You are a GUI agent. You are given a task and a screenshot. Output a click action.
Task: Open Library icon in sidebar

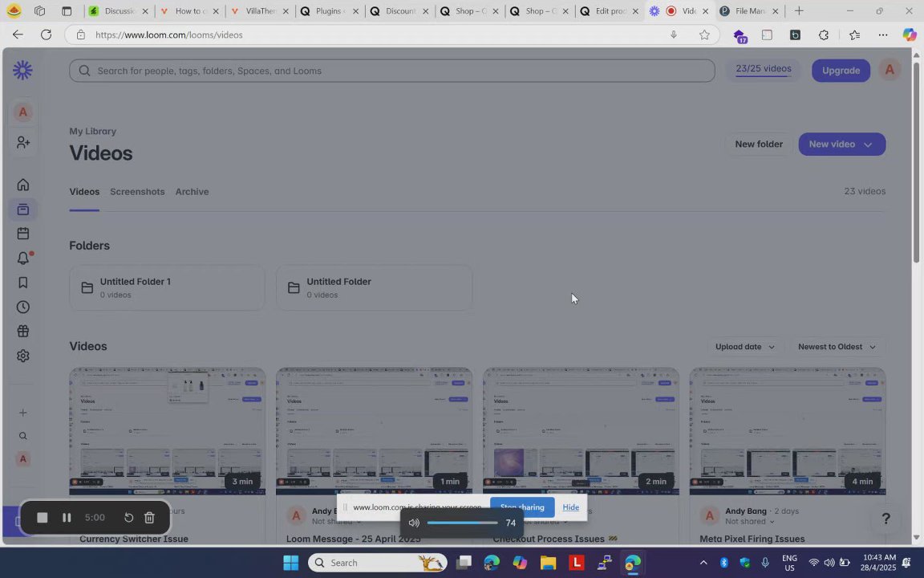[x=23, y=210]
